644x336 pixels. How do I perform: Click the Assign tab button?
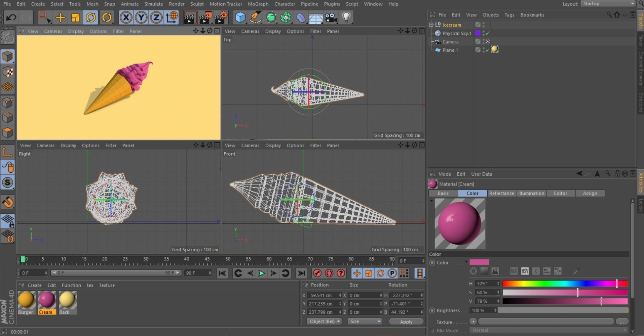590,193
